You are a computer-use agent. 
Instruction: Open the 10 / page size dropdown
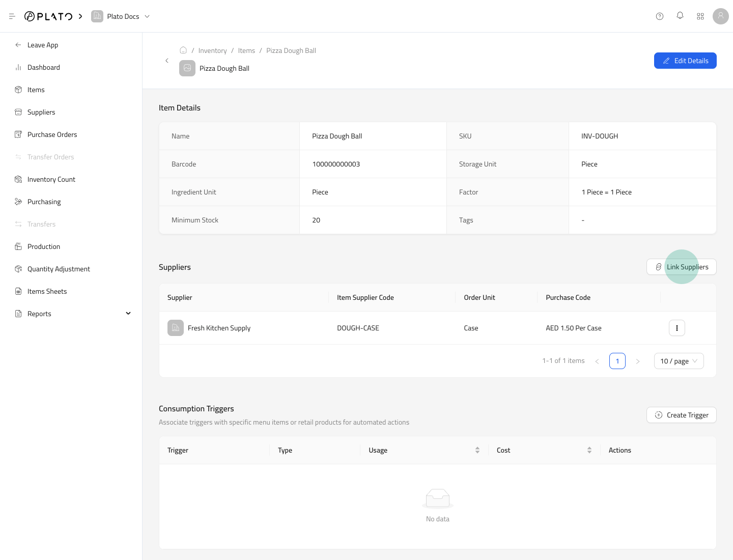pos(679,361)
